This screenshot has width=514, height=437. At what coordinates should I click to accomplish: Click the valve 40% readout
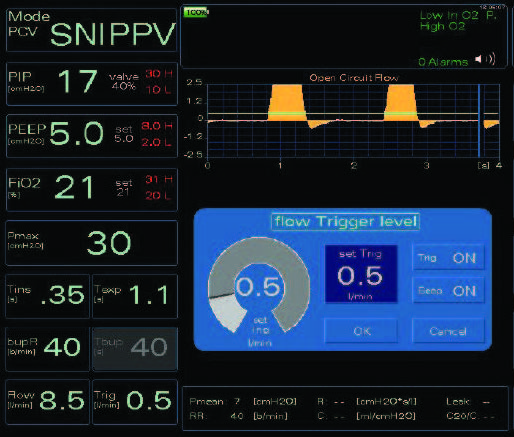point(124,81)
